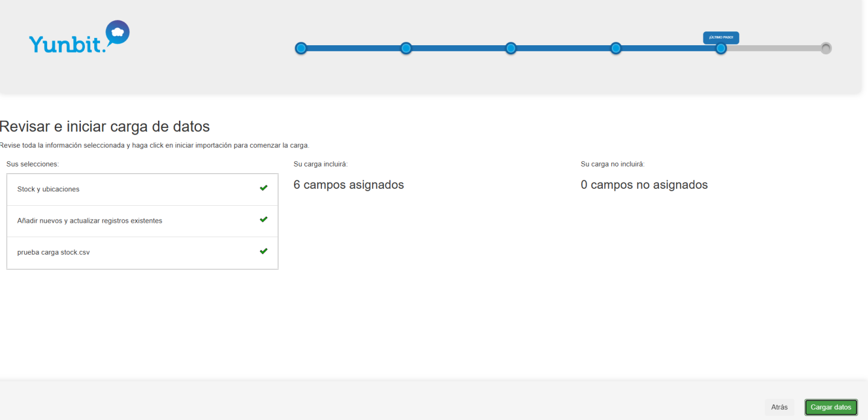
Task: Click the 6 campos asignados summary
Action: pyautogui.click(x=348, y=185)
